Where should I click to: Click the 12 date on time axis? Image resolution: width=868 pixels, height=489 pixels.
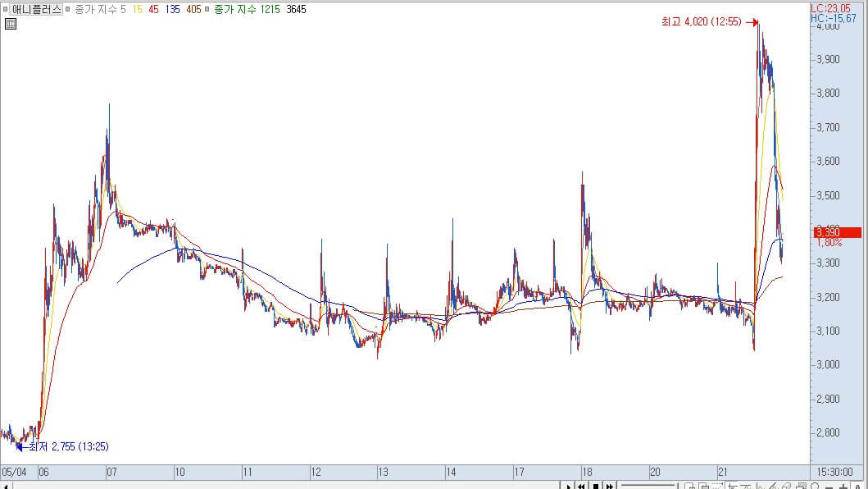pos(316,473)
